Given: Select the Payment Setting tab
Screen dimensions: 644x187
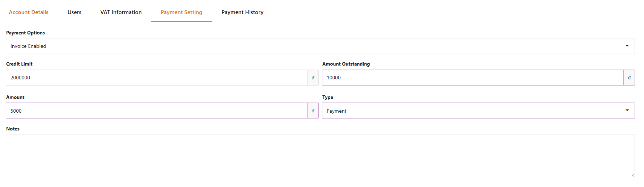Looking at the screenshot, I should tap(182, 12).
